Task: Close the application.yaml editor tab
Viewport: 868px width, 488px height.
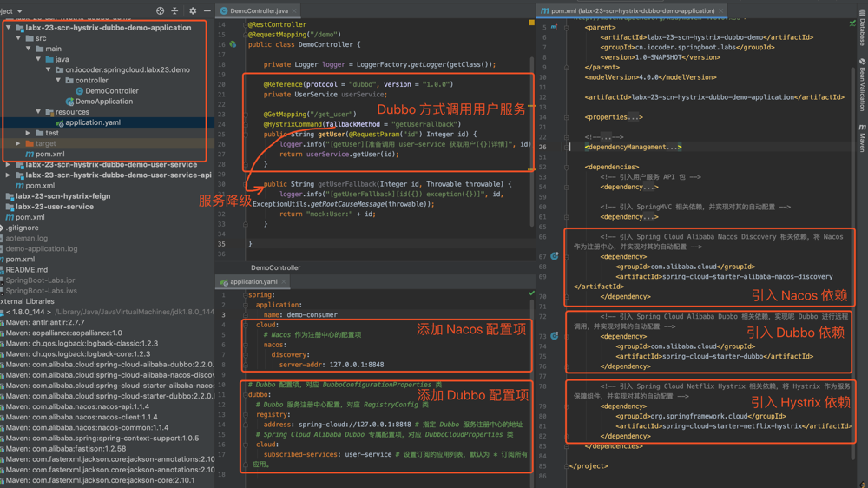Action: tap(284, 282)
